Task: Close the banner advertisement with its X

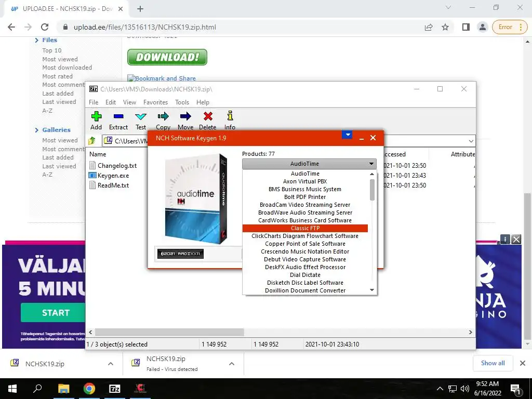Action: pyautogui.click(x=516, y=240)
